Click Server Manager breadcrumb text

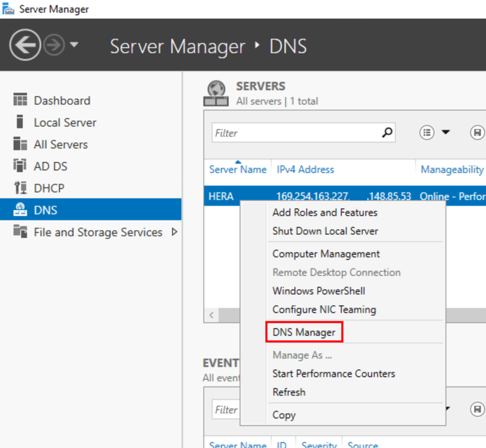click(178, 46)
